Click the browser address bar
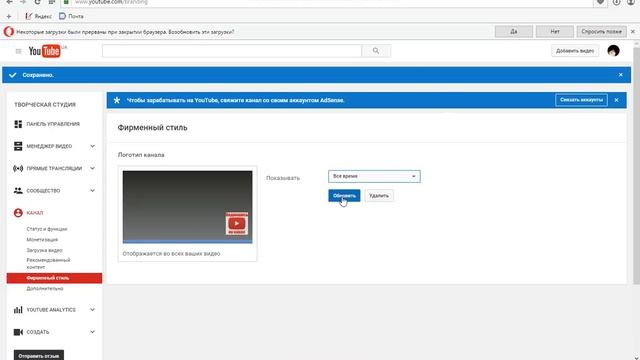 pyautogui.click(x=327, y=2)
